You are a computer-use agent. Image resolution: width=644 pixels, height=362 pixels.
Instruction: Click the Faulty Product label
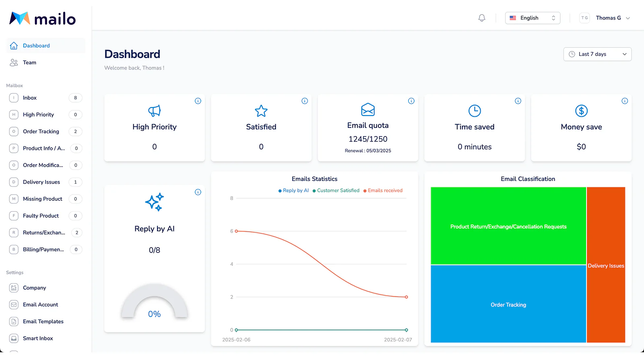point(41,216)
